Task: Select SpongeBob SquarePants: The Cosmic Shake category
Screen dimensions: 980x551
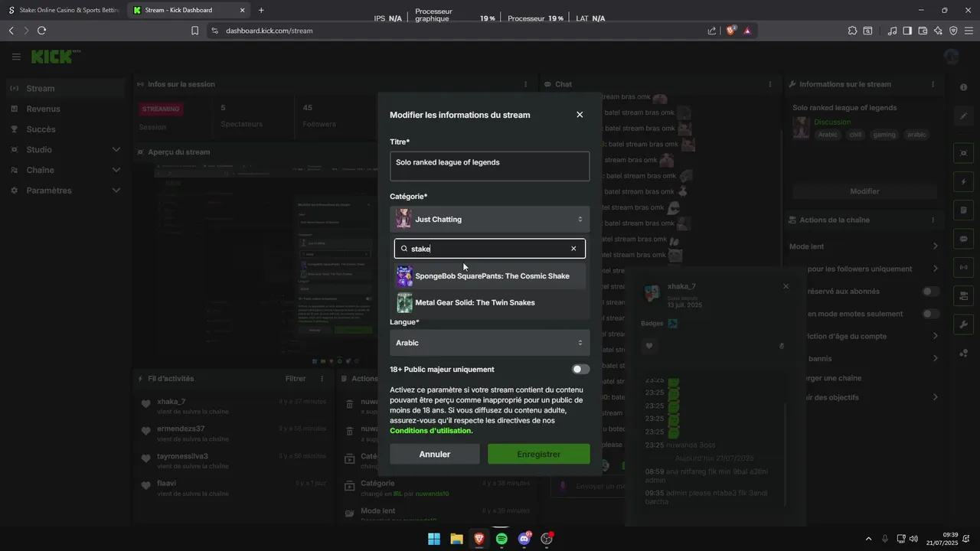Action: pos(490,276)
